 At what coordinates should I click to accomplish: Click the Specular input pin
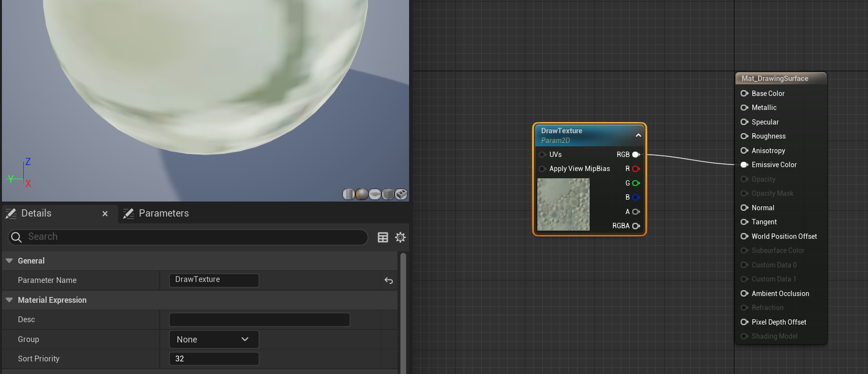(745, 122)
